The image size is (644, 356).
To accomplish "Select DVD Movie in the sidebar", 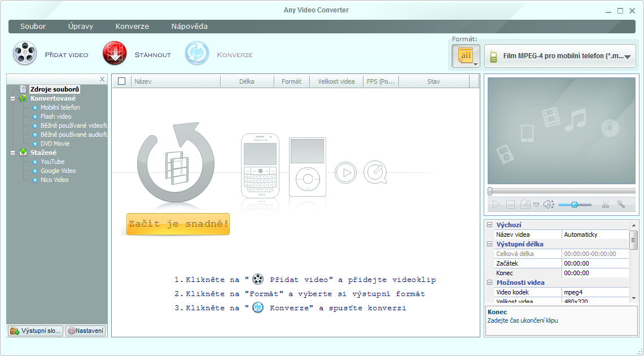I will tap(55, 144).
